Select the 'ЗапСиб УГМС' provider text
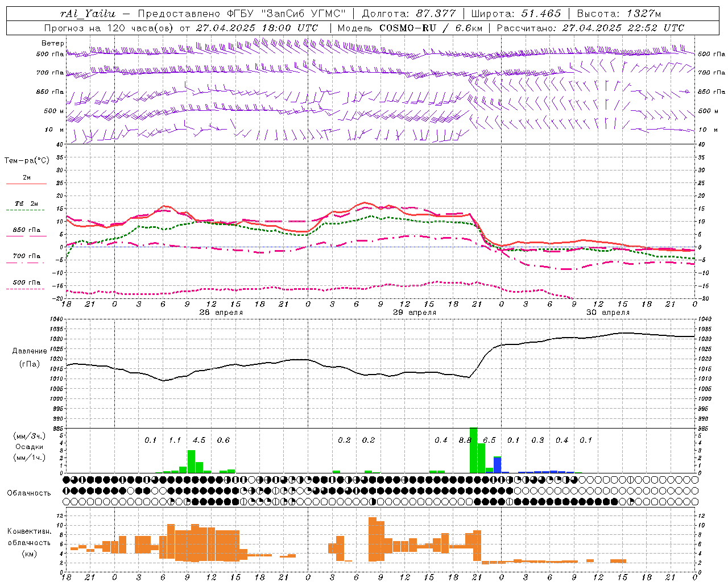The width and height of the screenshot is (728, 582). point(303,14)
